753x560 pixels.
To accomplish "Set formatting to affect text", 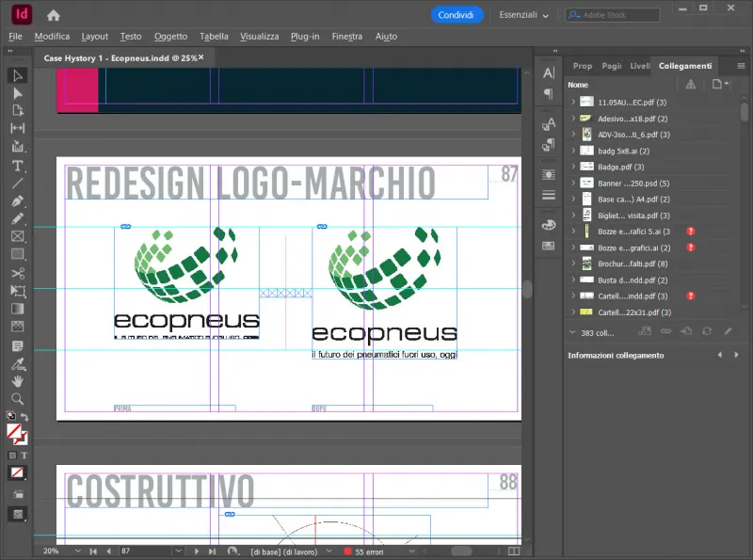I will tap(24, 456).
